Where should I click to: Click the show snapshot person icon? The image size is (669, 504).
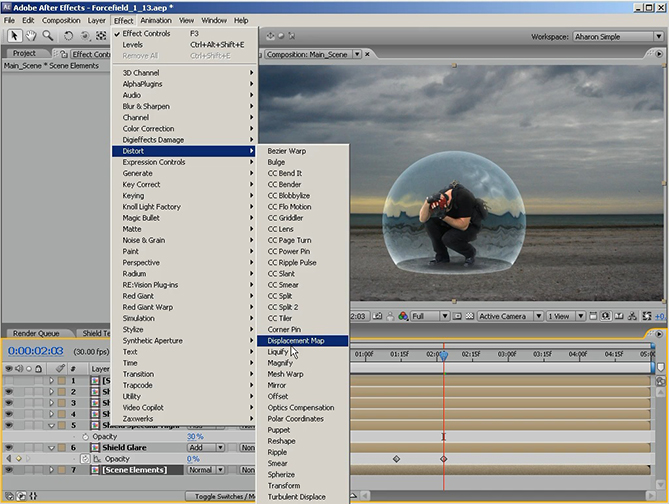click(390, 316)
